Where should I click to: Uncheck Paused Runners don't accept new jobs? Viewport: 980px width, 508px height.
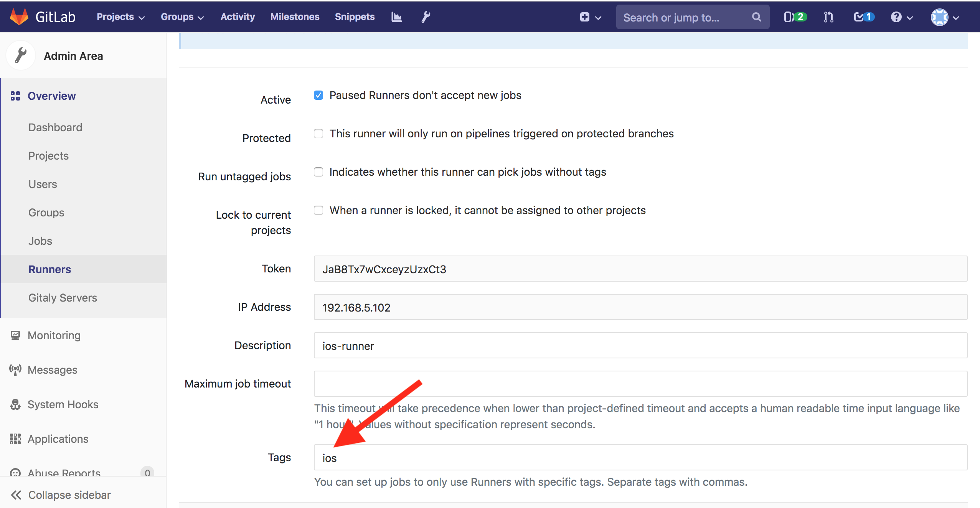coord(318,95)
